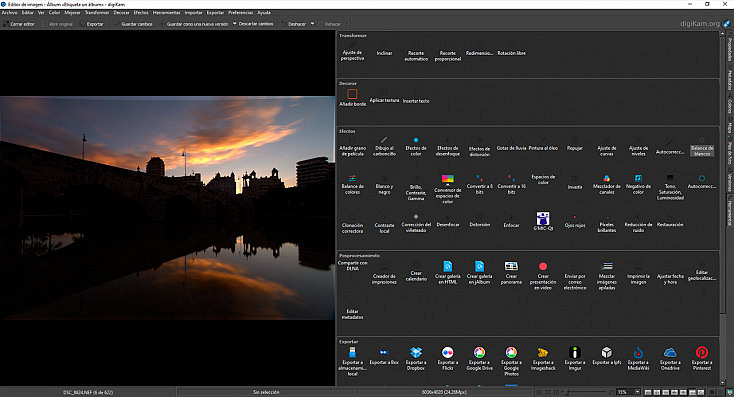Open Recorte proporcional tool

pyautogui.click(x=448, y=52)
